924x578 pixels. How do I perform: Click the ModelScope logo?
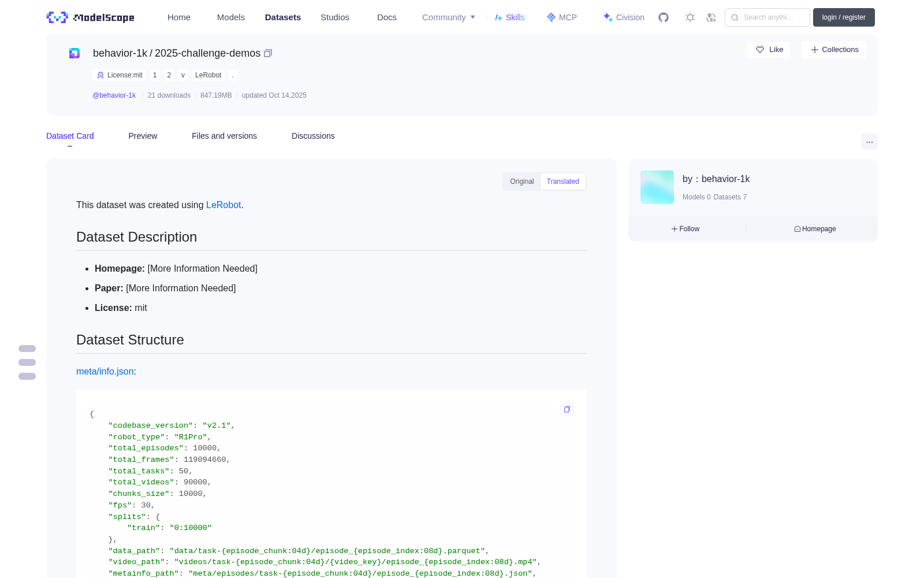click(91, 17)
